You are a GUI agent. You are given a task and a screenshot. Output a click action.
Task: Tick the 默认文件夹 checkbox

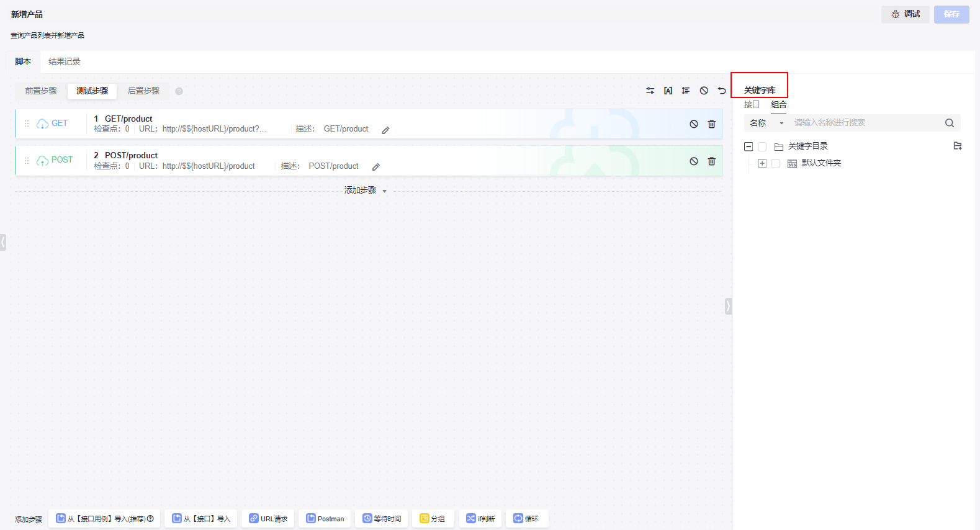[x=775, y=164]
